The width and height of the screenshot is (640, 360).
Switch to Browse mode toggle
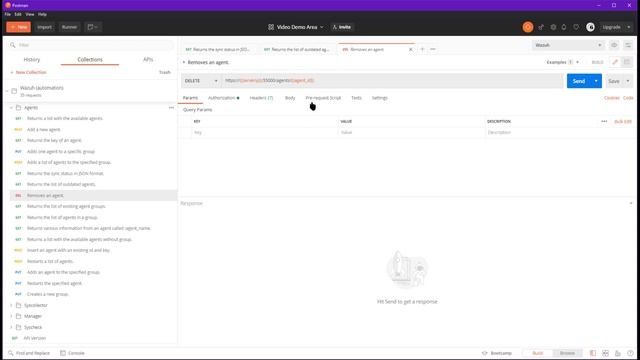pyautogui.click(x=567, y=353)
